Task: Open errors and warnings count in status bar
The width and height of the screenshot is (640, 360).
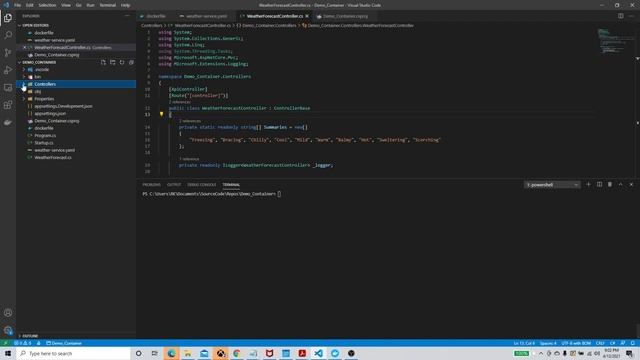Action: [x=23, y=343]
